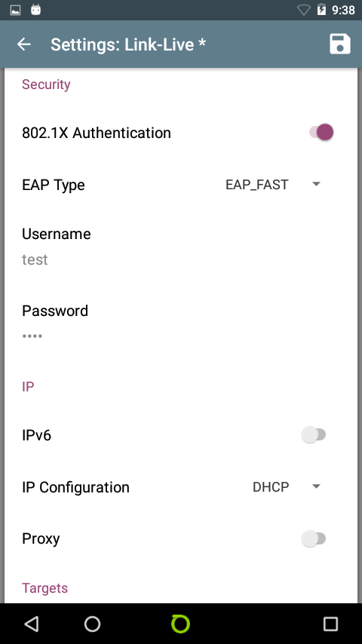This screenshot has width=362, height=644.
Task: Turn on the Proxy switch
Action: tap(314, 539)
